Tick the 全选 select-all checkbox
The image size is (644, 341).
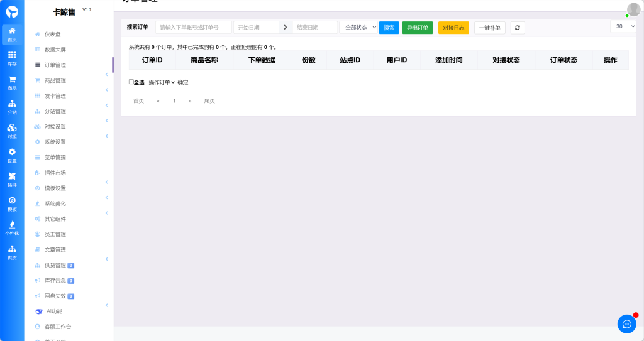(x=131, y=82)
